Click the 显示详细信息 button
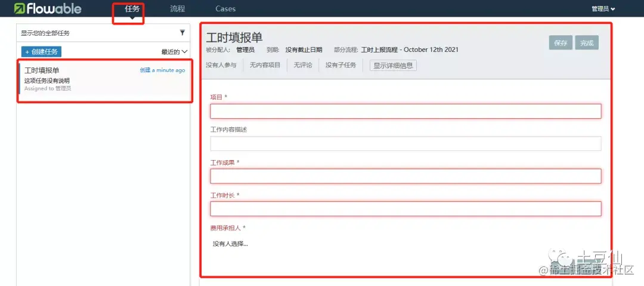This screenshot has width=644, height=286. [393, 66]
